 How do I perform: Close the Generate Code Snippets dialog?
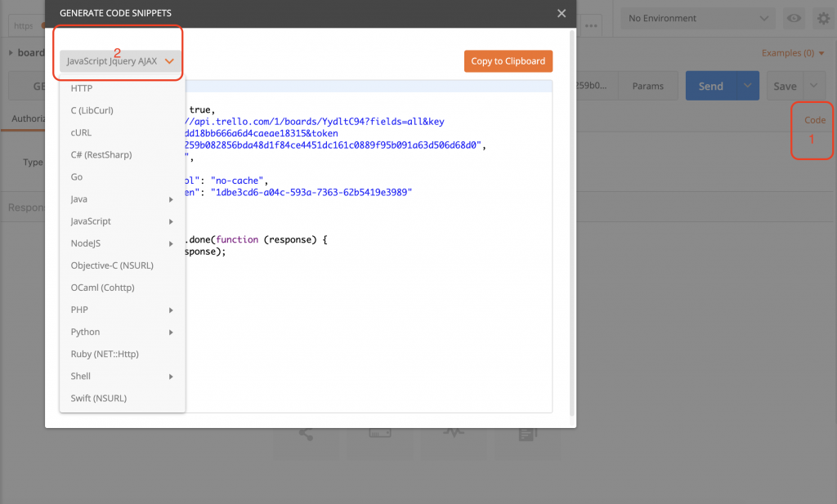coord(561,14)
